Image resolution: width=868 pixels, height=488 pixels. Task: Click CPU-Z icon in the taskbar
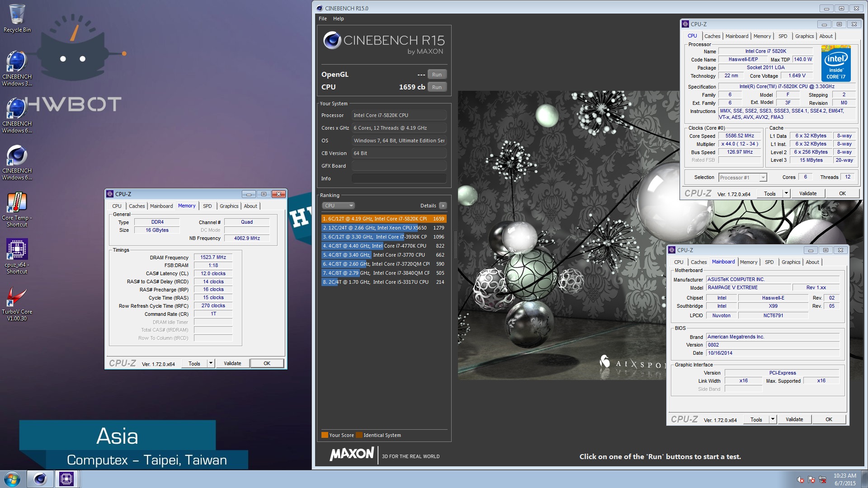click(66, 479)
